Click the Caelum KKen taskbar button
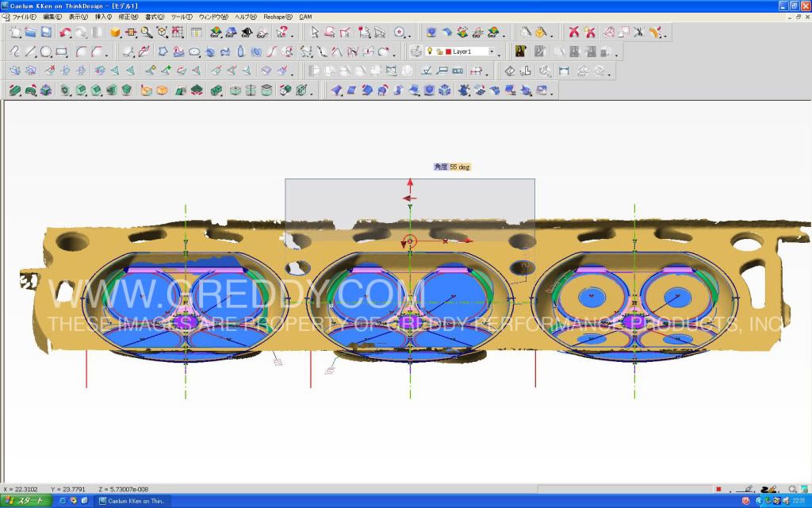This screenshot has width=812, height=508. pos(132,501)
